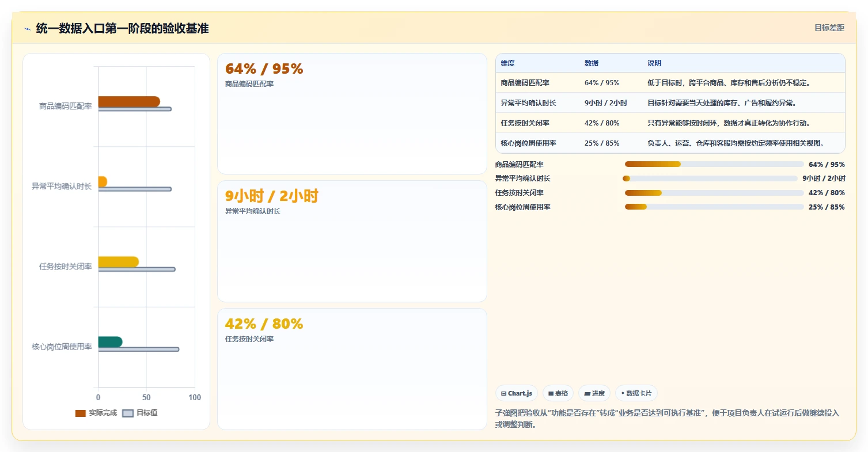Click the 核心岗位周使用率 label on the chart axis

coord(62,347)
